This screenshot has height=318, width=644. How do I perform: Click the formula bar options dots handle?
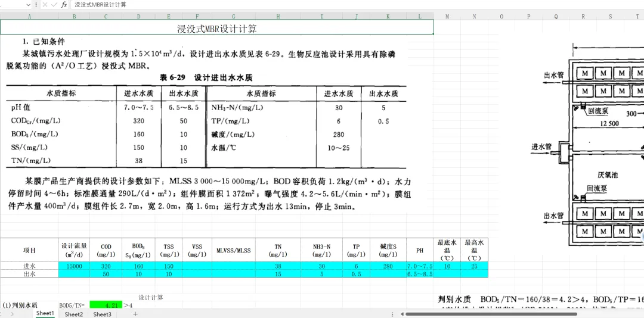click(x=36, y=5)
